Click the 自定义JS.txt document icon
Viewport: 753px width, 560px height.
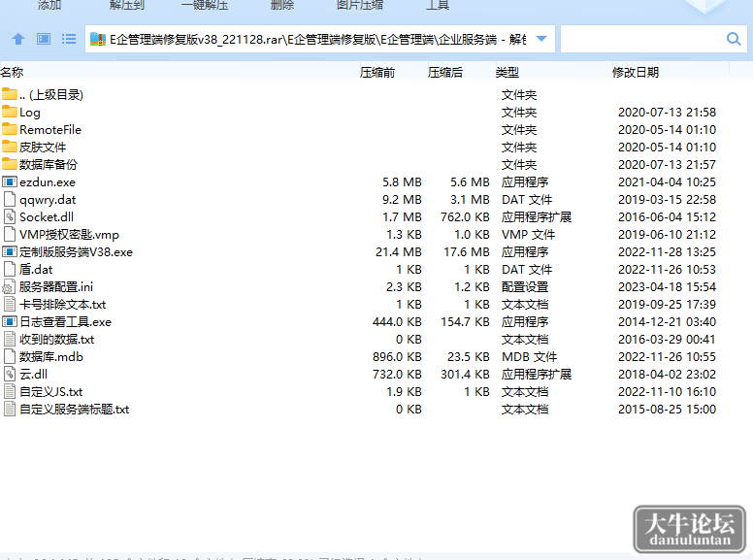pyautogui.click(x=10, y=391)
